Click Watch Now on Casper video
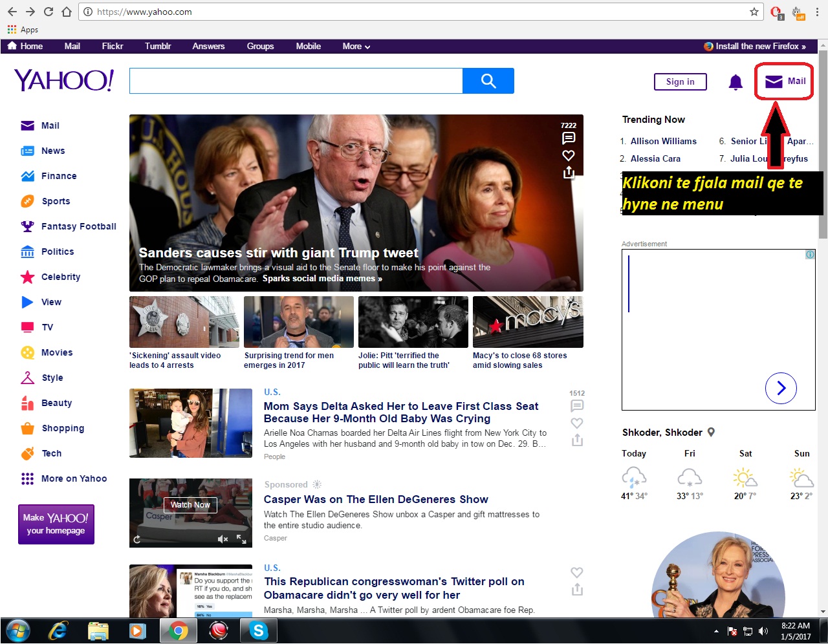Screen dimensions: 828x644 coord(190,505)
